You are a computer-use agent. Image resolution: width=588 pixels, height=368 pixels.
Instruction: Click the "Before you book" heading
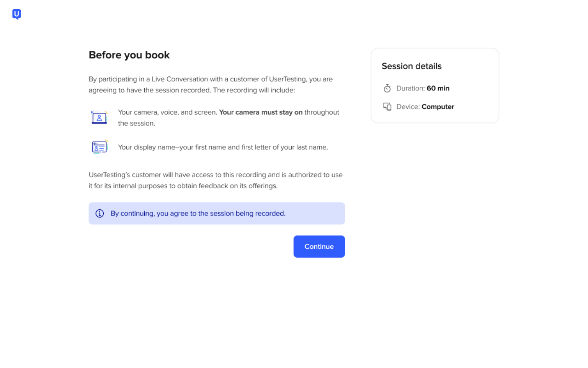tap(129, 55)
